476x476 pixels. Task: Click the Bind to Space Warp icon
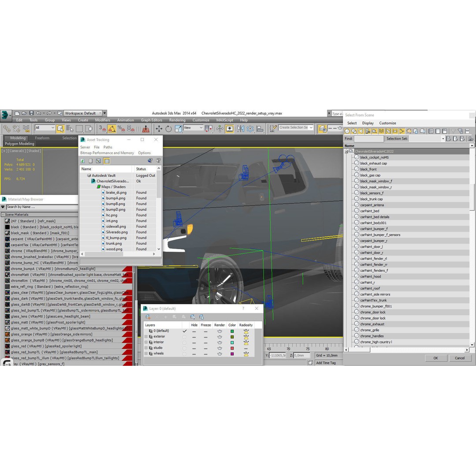(x=26, y=129)
